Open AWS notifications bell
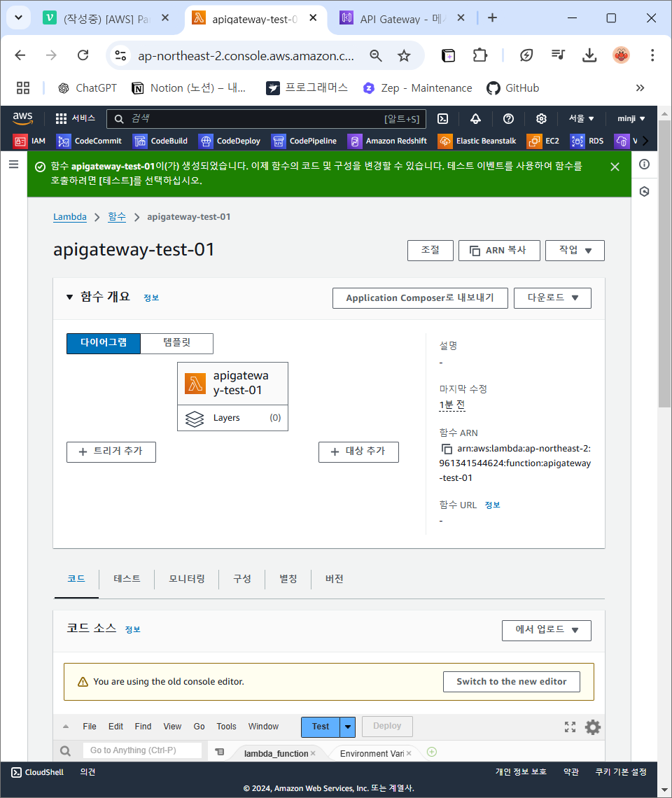672x798 pixels. (x=475, y=118)
